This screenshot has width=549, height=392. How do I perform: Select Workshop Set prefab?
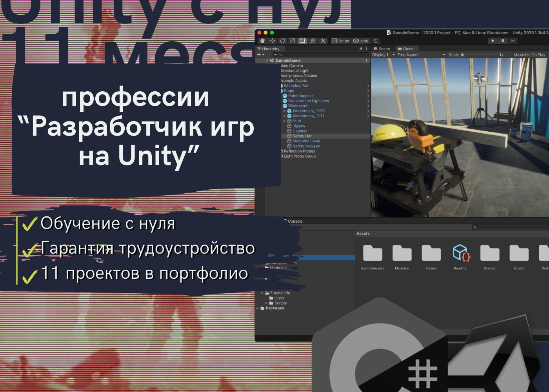[x=296, y=86]
